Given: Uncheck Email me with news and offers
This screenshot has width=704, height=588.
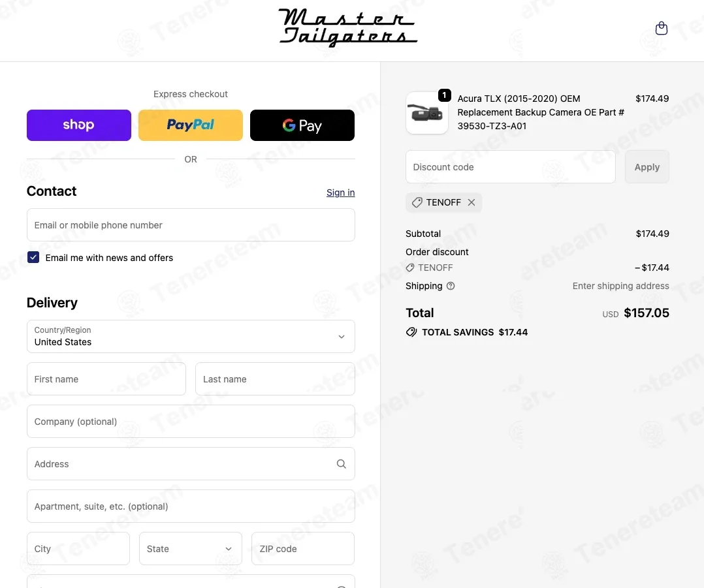Looking at the screenshot, I should coord(33,257).
